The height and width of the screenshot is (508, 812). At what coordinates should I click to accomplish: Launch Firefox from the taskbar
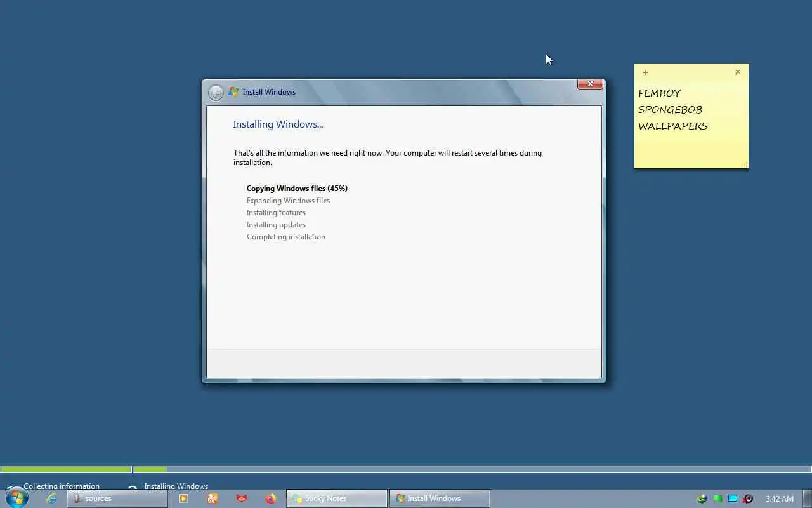271,498
